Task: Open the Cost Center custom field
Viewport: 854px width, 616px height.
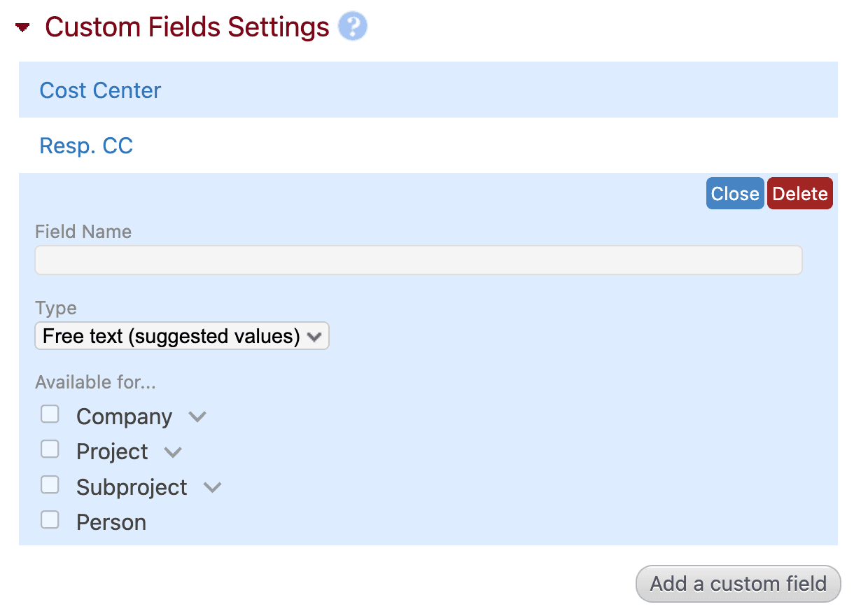Action: tap(100, 90)
